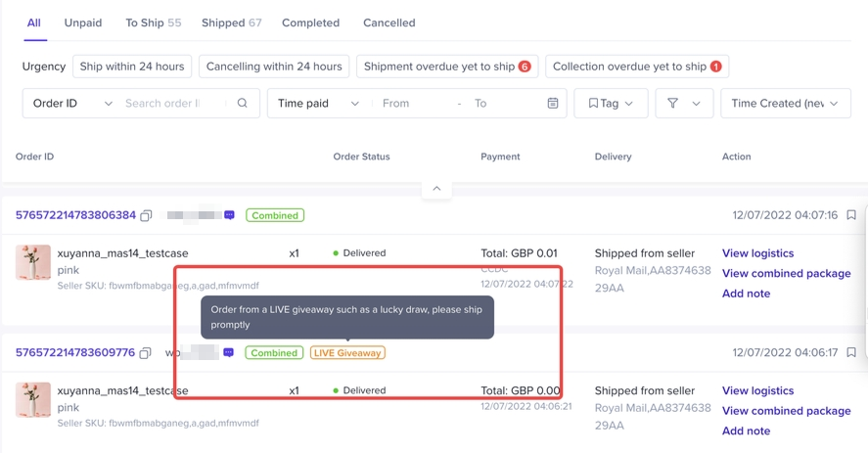Copy order ID 576572214783609776
Viewport: 868px width, 453px height.
[x=146, y=353]
